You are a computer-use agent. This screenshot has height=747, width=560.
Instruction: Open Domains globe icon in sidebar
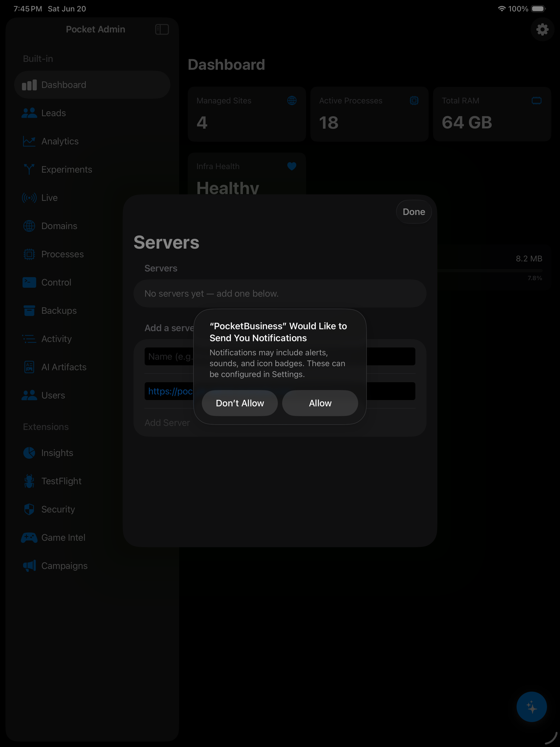(x=29, y=226)
